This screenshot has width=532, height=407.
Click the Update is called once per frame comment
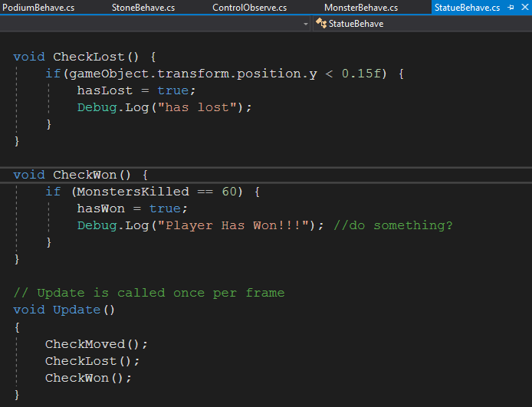click(149, 293)
